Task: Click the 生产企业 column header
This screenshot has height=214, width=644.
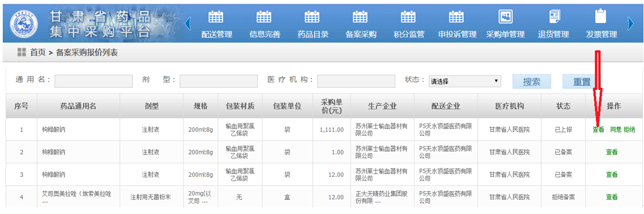Action: [x=382, y=106]
